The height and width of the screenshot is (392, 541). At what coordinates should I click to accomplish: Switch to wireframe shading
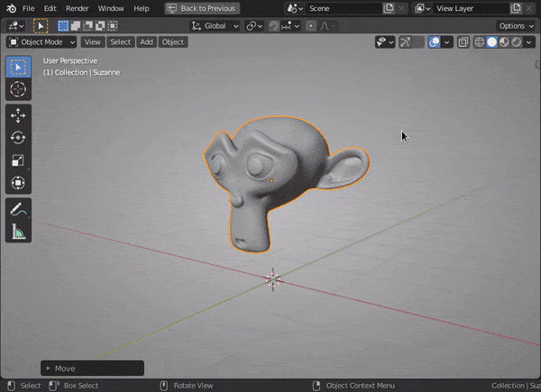[480, 42]
